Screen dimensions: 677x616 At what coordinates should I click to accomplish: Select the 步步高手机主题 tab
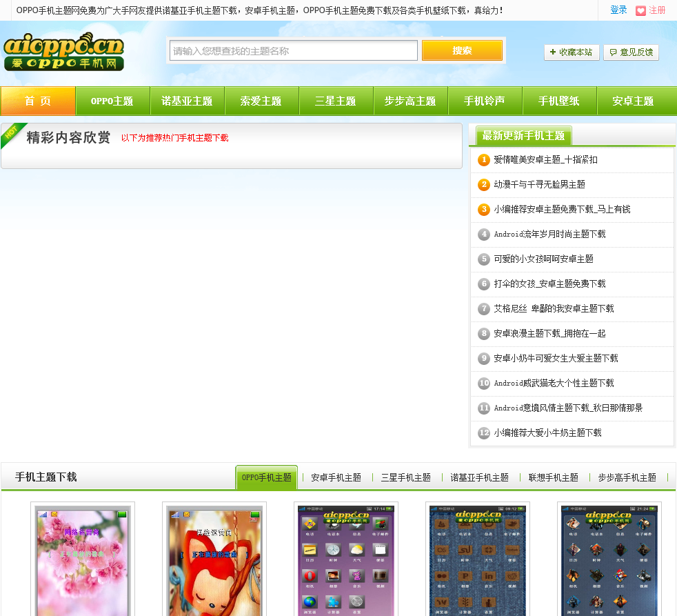(x=627, y=478)
